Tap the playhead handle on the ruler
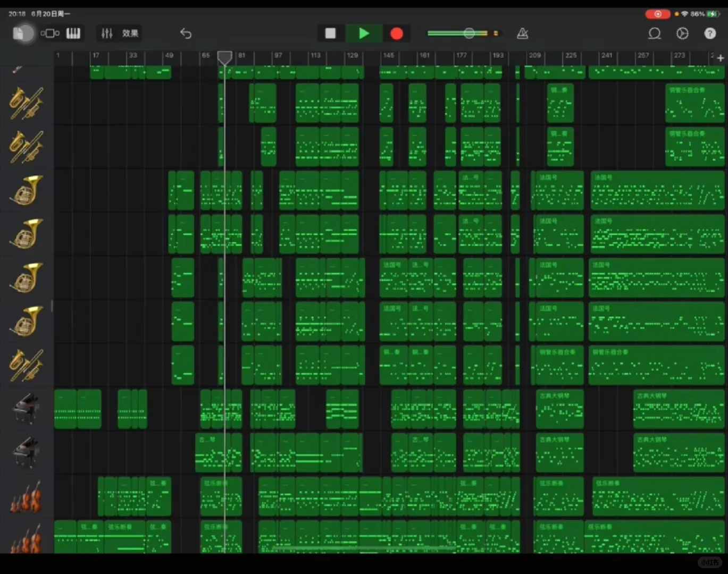This screenshot has width=728, height=574. pyautogui.click(x=225, y=57)
